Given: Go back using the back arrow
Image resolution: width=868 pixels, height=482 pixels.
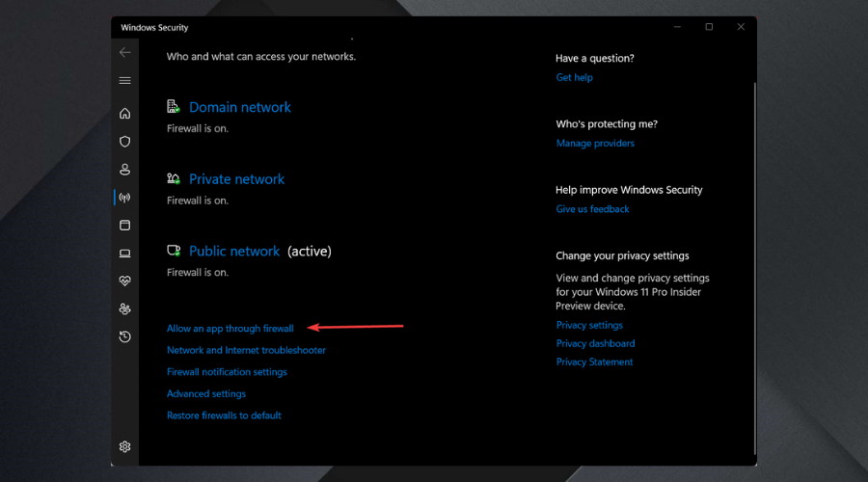Looking at the screenshot, I should point(124,52).
